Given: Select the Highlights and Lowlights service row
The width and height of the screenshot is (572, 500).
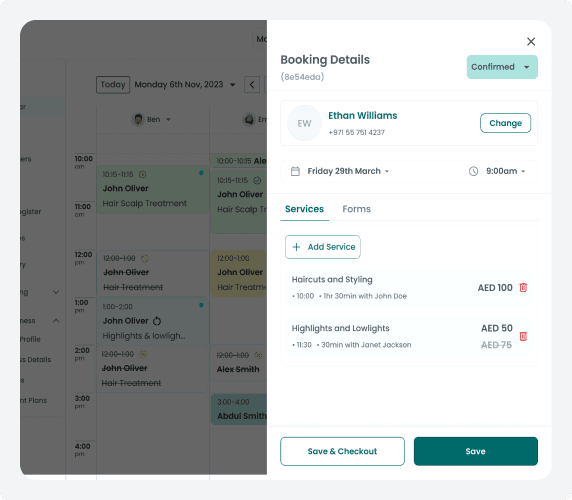Looking at the screenshot, I should pyautogui.click(x=409, y=336).
